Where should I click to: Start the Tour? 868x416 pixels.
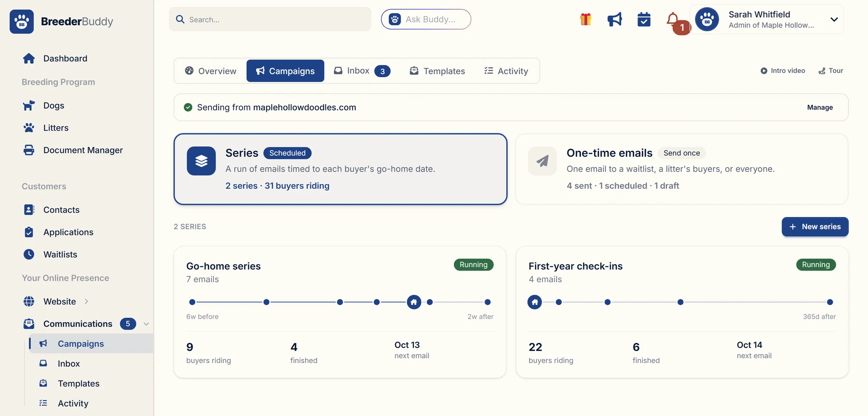[831, 71]
